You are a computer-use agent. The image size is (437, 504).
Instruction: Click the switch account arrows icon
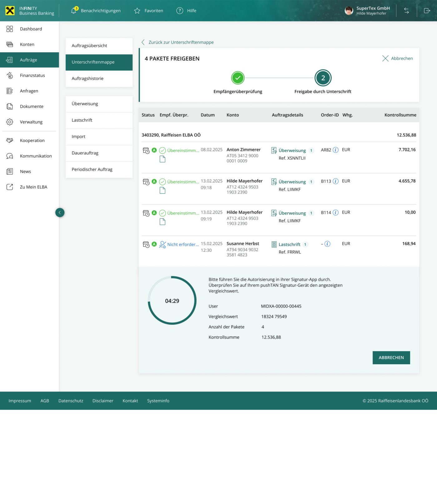pos(406,11)
